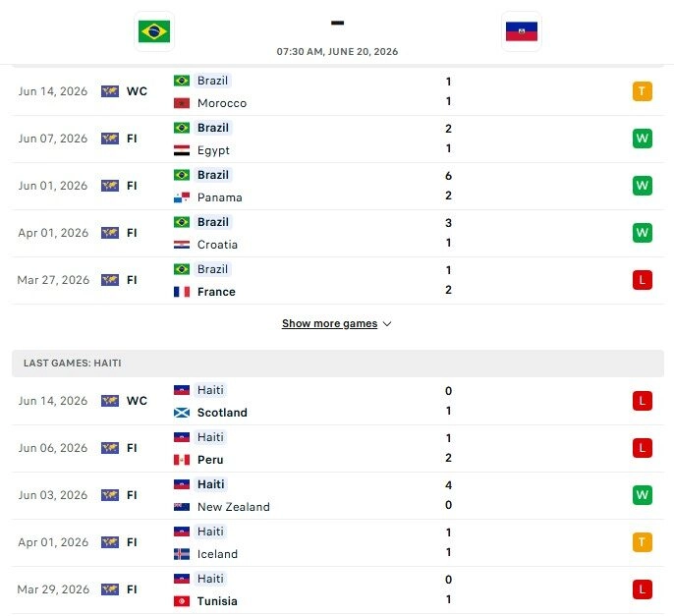Open the Peru team link

(x=210, y=460)
